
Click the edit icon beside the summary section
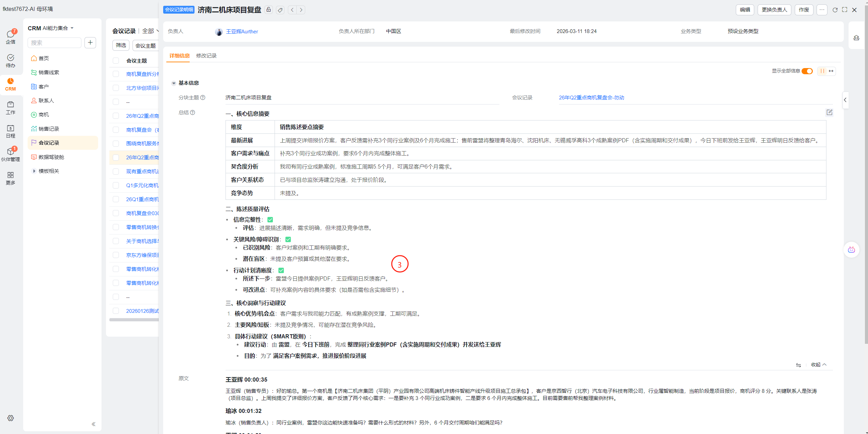[x=829, y=112]
